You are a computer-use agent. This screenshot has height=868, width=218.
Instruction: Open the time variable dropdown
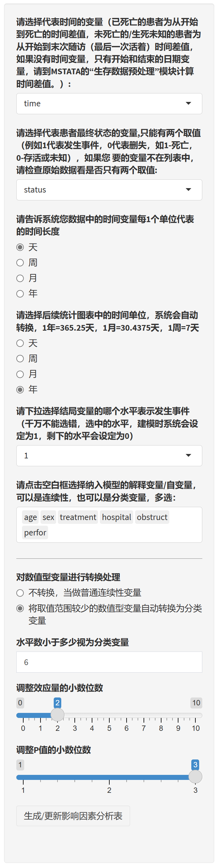pyautogui.click(x=109, y=104)
